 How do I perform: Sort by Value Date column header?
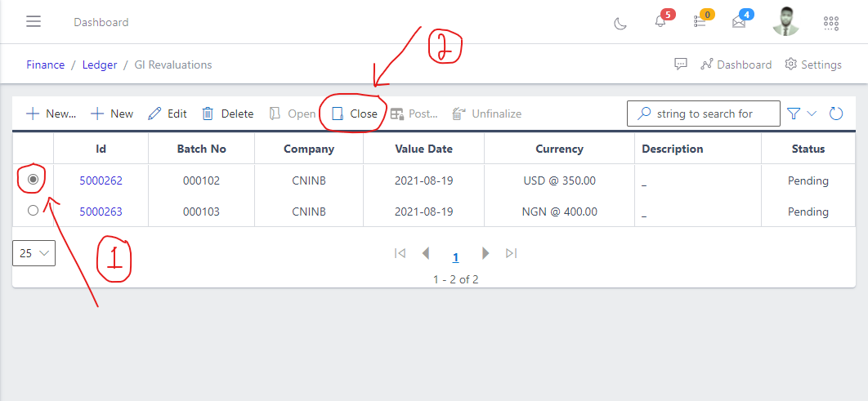click(423, 149)
